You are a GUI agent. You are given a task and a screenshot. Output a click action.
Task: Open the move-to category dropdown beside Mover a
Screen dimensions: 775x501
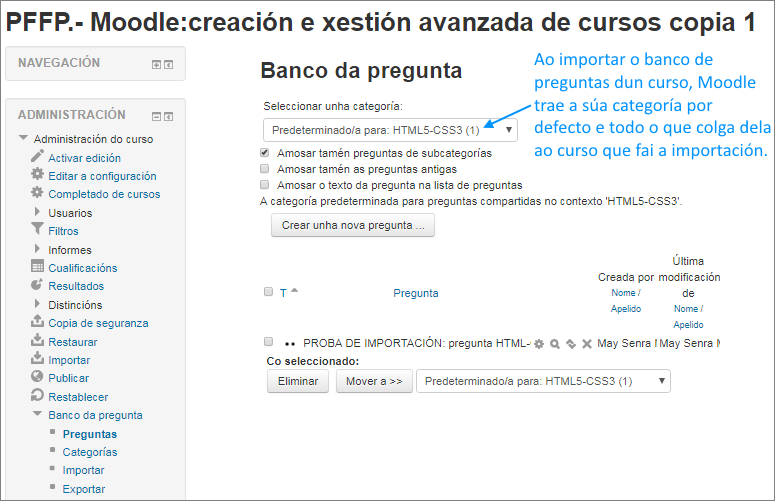pyautogui.click(x=543, y=381)
